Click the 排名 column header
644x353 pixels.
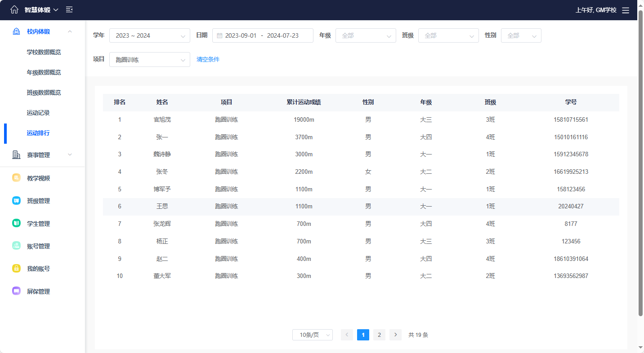pyautogui.click(x=120, y=102)
